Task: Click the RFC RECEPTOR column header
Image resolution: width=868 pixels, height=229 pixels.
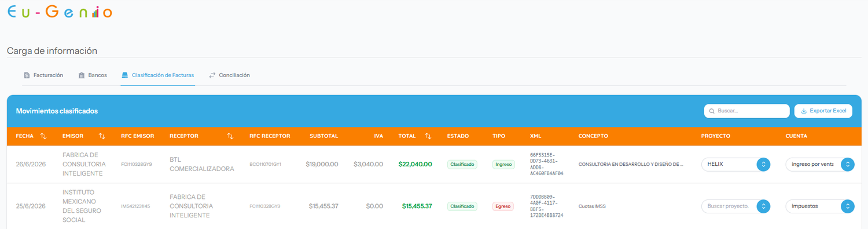Action: click(x=270, y=136)
